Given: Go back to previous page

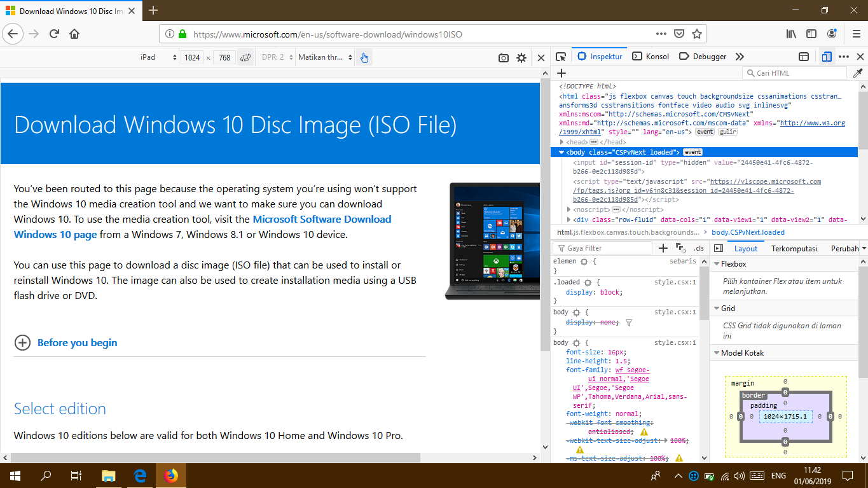Looking at the screenshot, I should pyautogui.click(x=14, y=34).
